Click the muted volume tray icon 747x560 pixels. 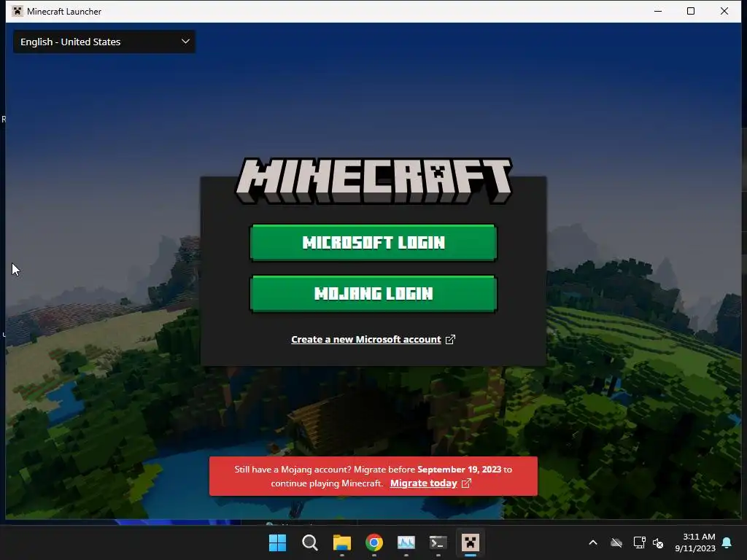[x=659, y=542]
